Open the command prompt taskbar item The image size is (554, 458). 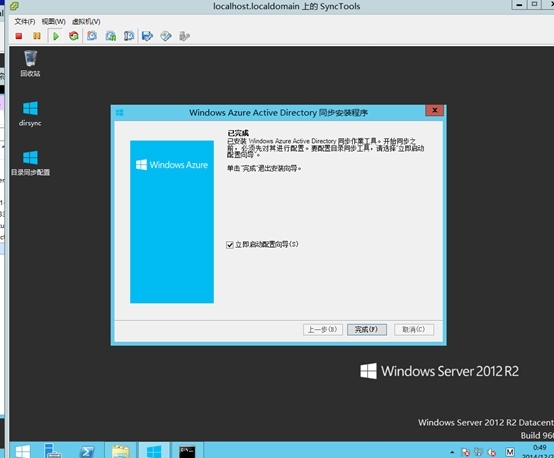tap(187, 451)
